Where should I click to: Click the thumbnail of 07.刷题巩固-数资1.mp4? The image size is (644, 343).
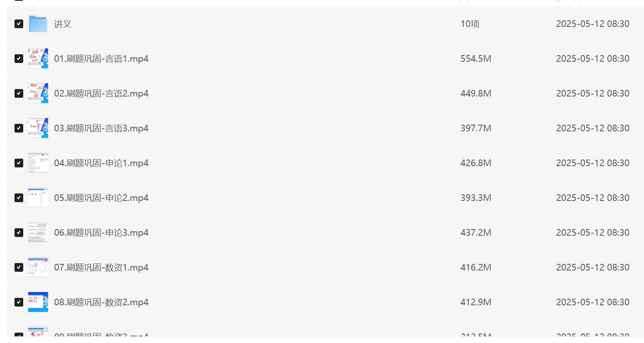[x=38, y=267]
